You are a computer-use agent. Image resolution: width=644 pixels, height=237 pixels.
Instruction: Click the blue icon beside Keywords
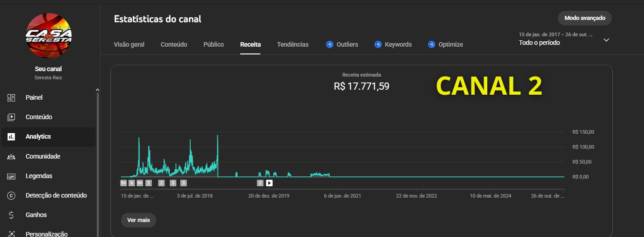click(378, 44)
